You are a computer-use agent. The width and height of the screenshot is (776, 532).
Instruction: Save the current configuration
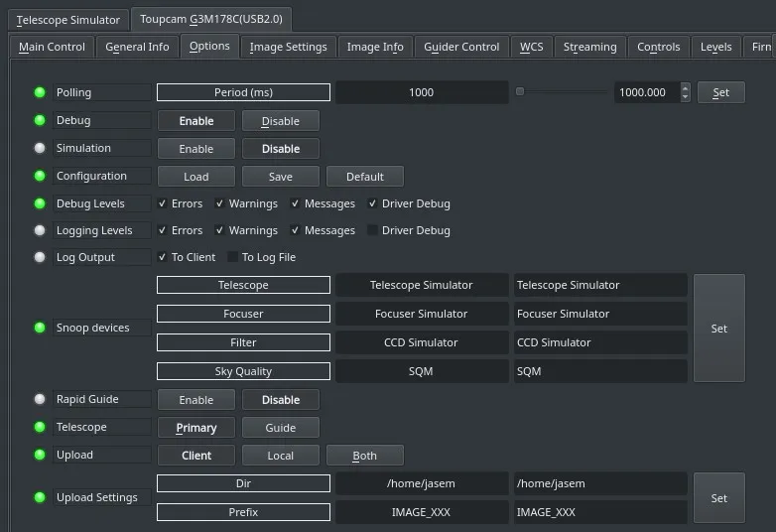281,177
